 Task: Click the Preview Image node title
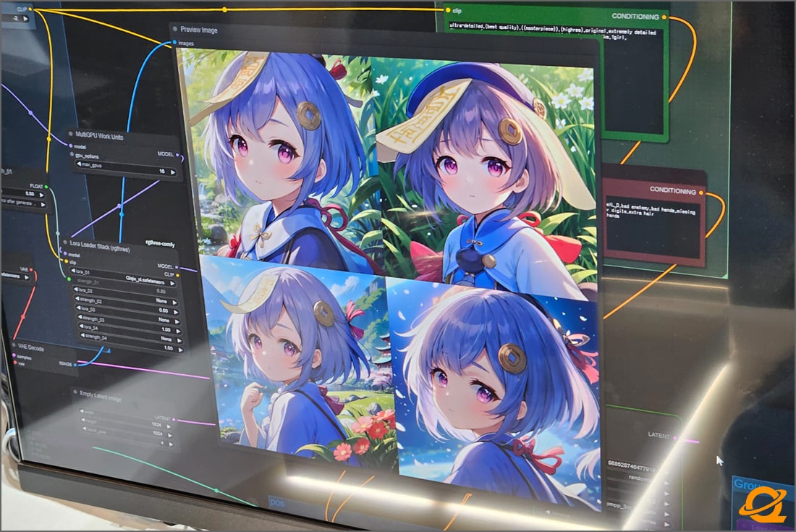coord(199,30)
